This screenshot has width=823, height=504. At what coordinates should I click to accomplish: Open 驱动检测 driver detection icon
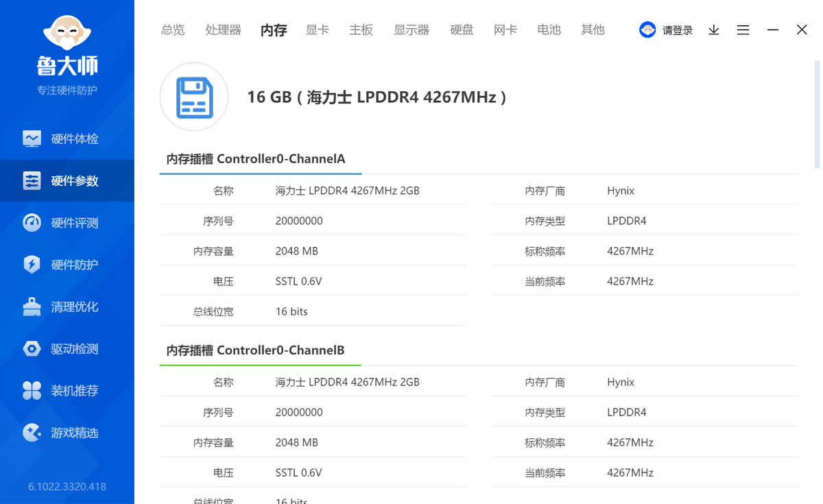point(32,349)
